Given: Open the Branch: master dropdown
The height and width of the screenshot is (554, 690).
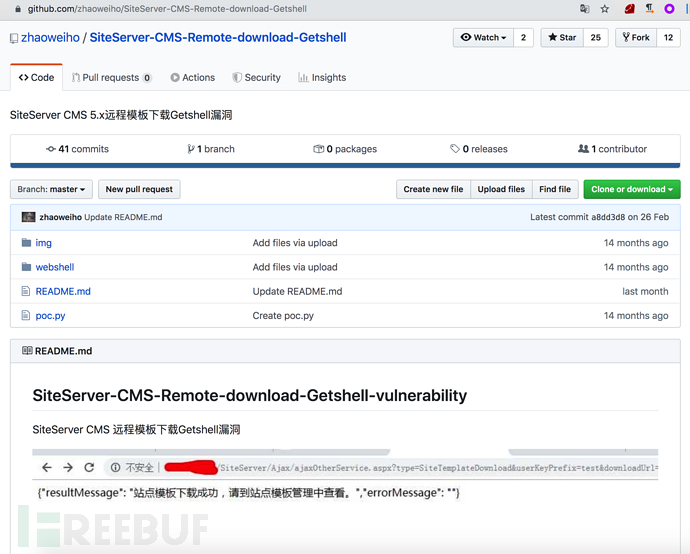Looking at the screenshot, I should [x=51, y=189].
